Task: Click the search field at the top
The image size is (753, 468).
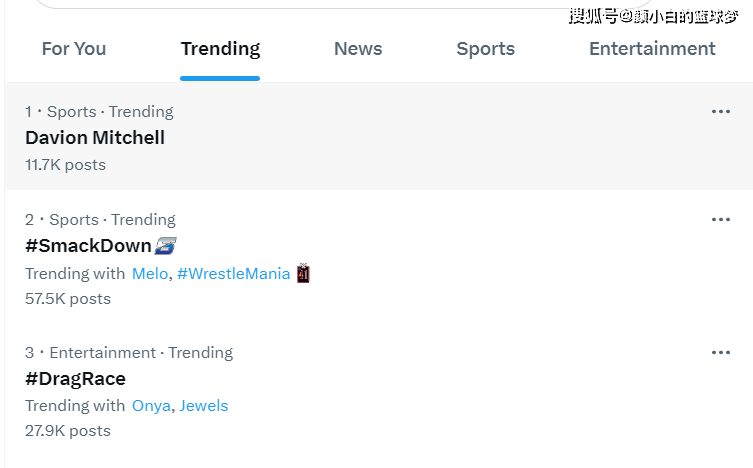Action: coord(343,4)
